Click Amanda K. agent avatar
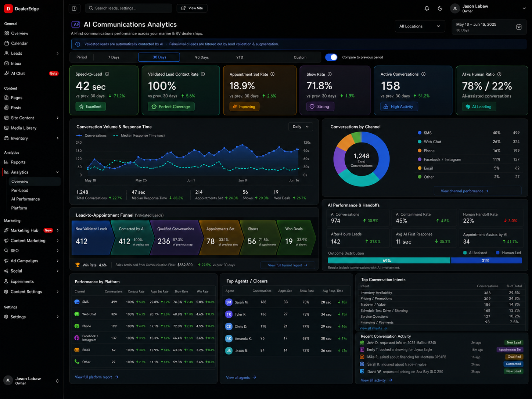The height and width of the screenshot is (399, 532). pyautogui.click(x=229, y=339)
